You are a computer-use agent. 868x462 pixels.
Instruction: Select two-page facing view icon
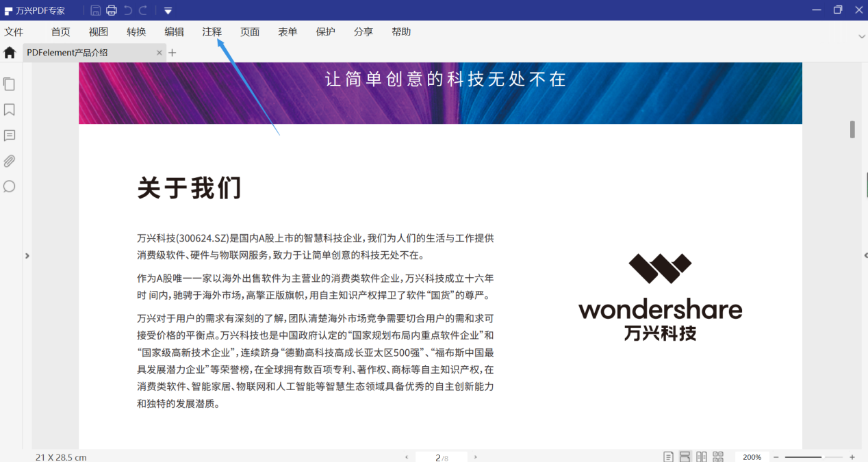click(702, 457)
